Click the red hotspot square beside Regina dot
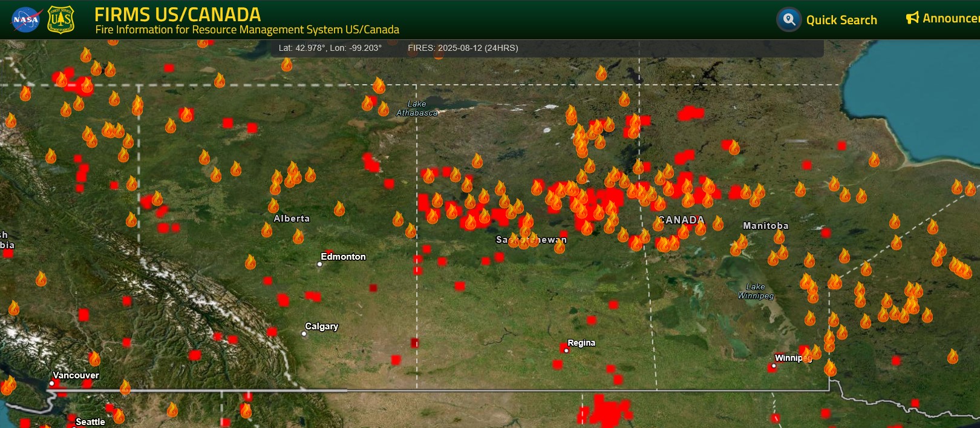 click(x=563, y=347)
